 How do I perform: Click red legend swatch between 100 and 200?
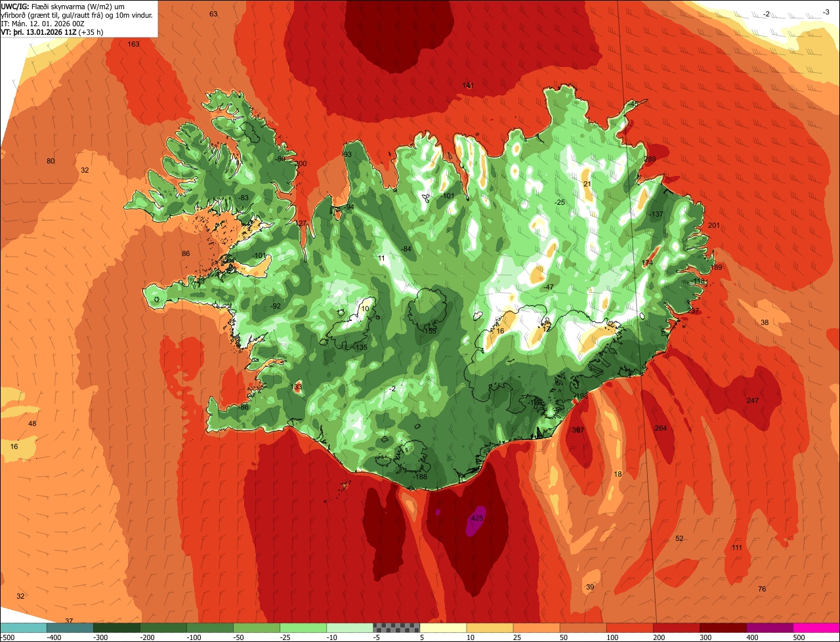[x=630, y=628]
